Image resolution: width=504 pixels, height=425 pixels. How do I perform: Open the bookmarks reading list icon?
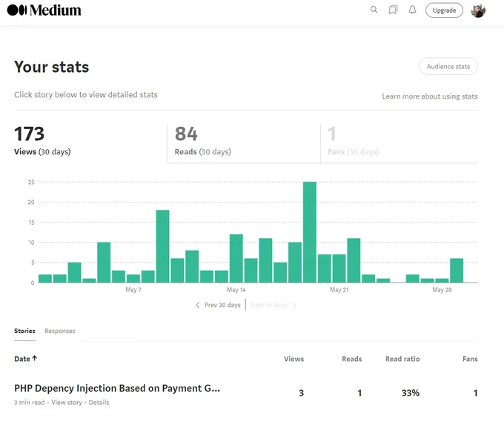pyautogui.click(x=393, y=10)
